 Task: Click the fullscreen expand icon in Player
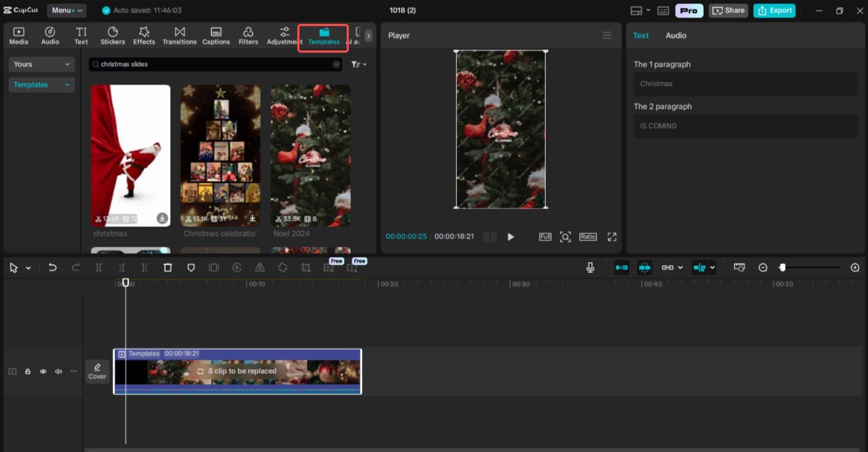[x=612, y=237]
